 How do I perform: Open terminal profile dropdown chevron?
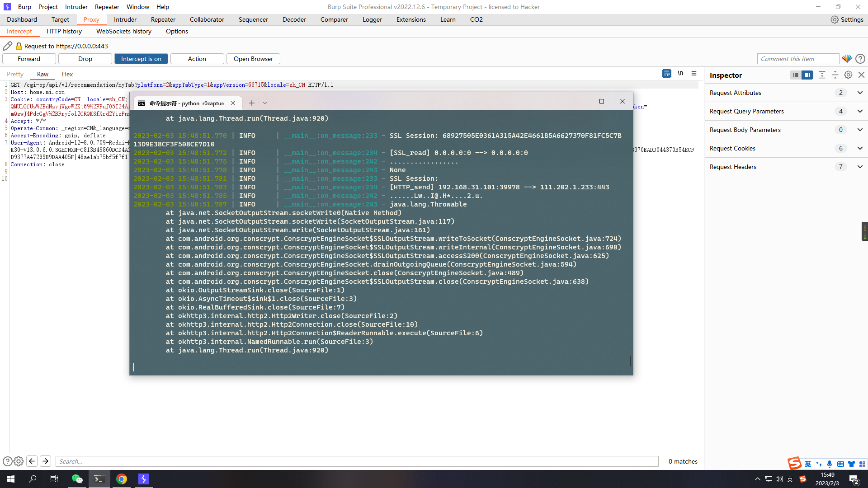265,103
